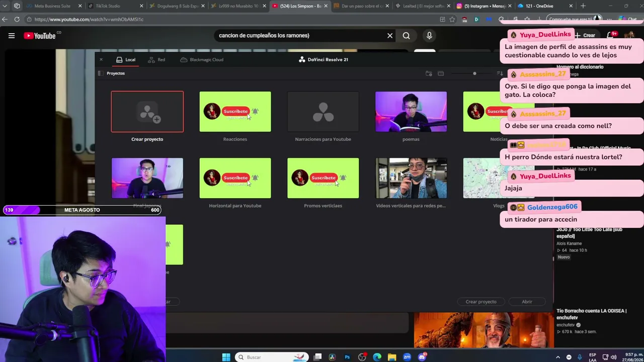Screen dimensions: 644x362
Task: Open Microsoft Edge from the taskbar
Action: pyautogui.click(x=377, y=357)
